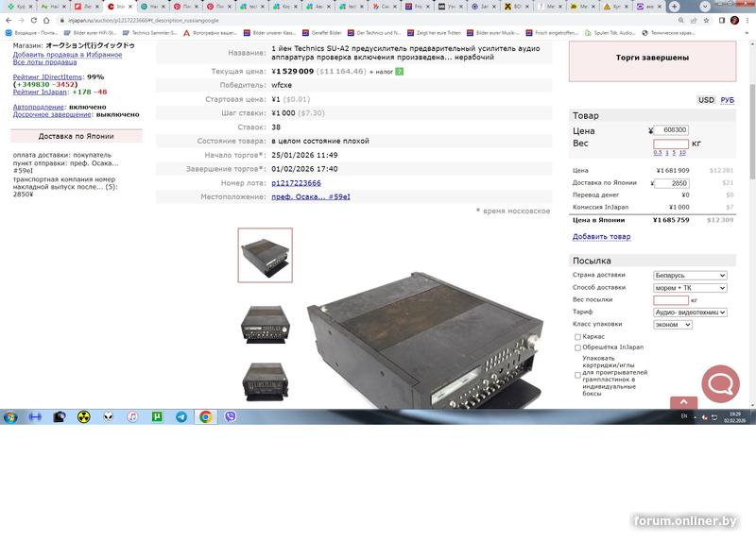Click the browser address bar URL
The image size is (756, 541).
(x=144, y=20)
